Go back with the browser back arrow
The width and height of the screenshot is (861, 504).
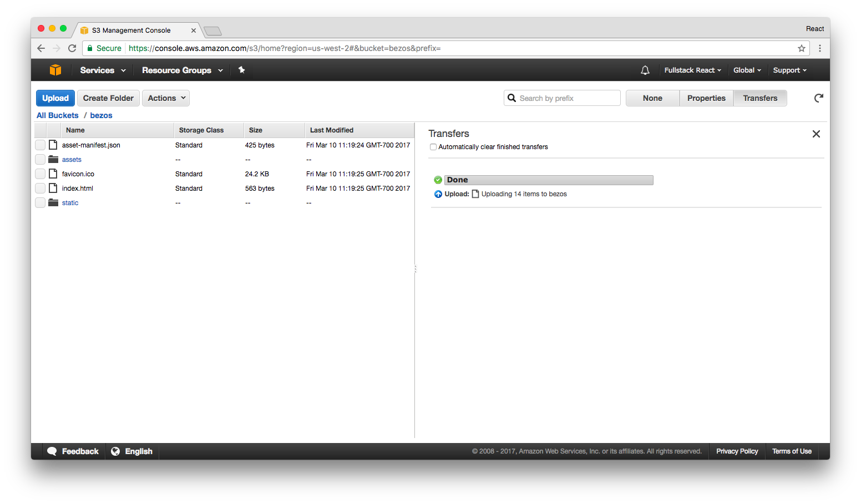[x=41, y=48]
